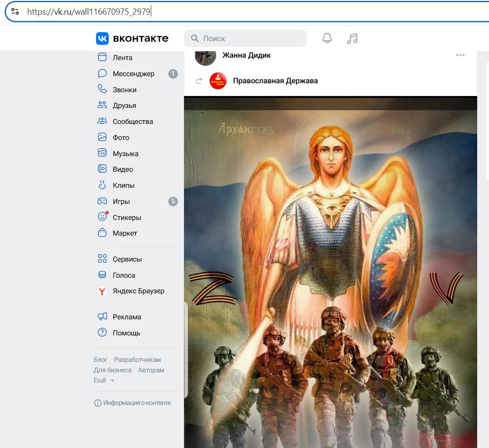Screen dimensions: 489x448
Task: Click the browser address bar URL
Action: click(x=89, y=11)
